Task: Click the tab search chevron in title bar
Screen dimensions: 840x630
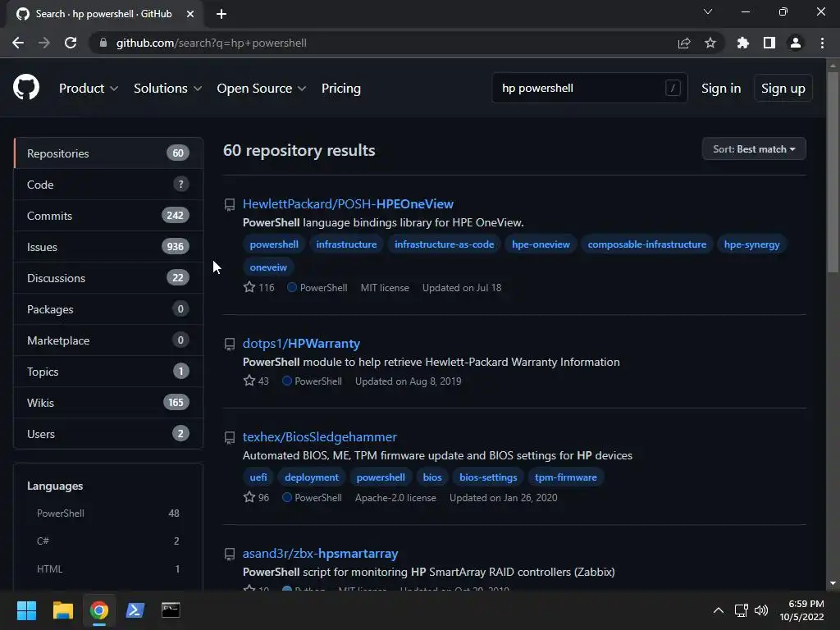Action: pyautogui.click(x=708, y=11)
